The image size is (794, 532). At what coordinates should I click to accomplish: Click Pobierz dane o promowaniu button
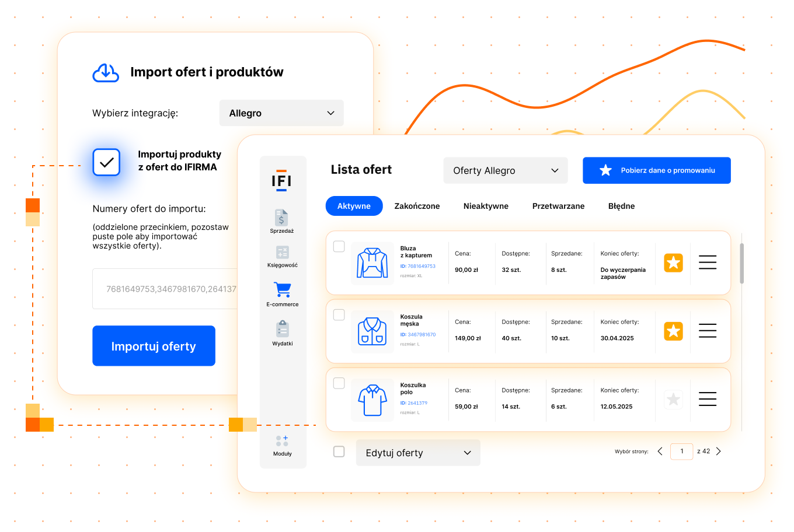(657, 170)
